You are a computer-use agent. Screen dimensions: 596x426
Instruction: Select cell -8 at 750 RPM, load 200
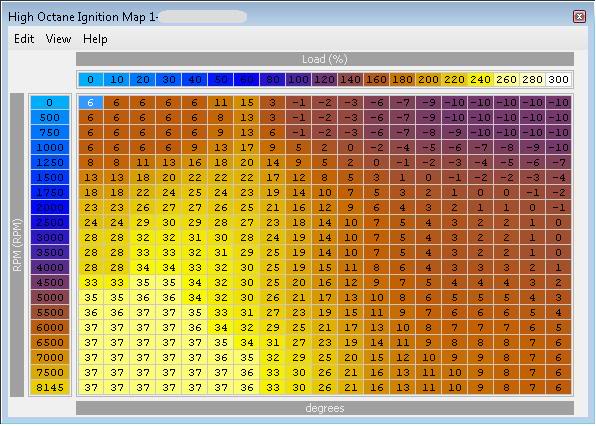tap(428, 132)
